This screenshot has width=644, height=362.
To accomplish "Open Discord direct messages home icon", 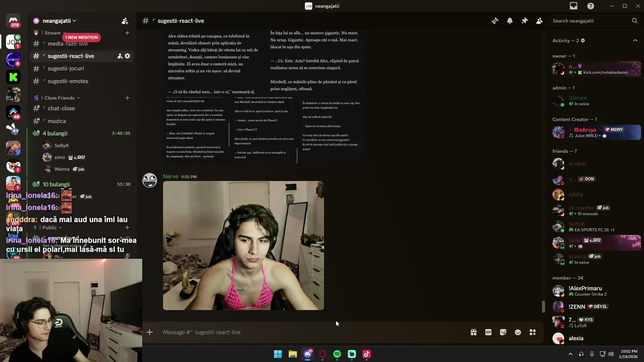I will pos(13,22).
